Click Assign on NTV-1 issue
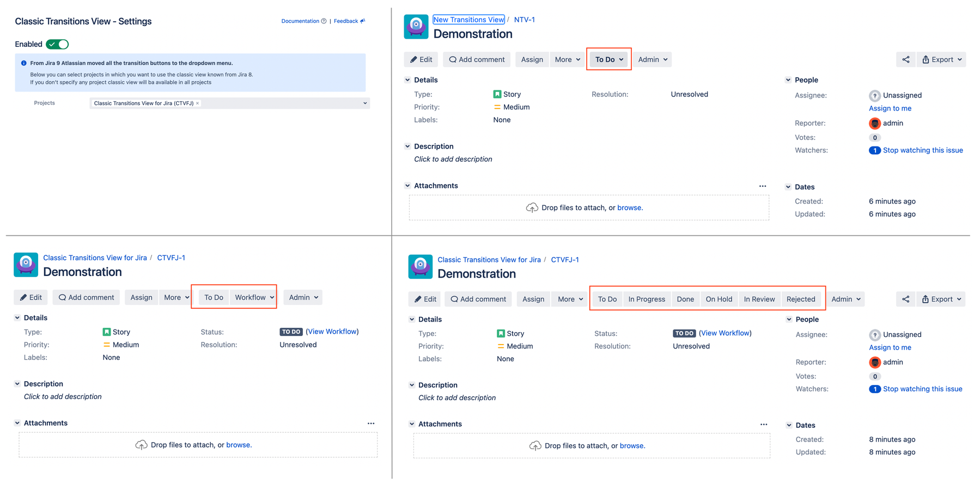Image resolution: width=980 pixels, height=490 pixels. 532,59
